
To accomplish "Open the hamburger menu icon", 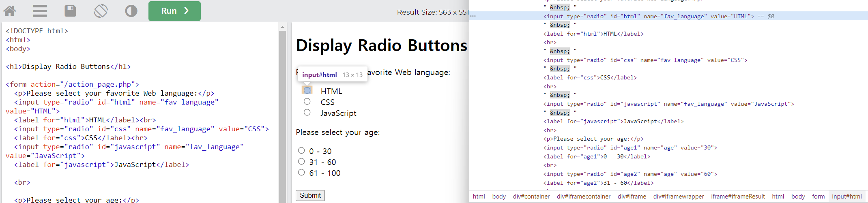I will point(40,11).
